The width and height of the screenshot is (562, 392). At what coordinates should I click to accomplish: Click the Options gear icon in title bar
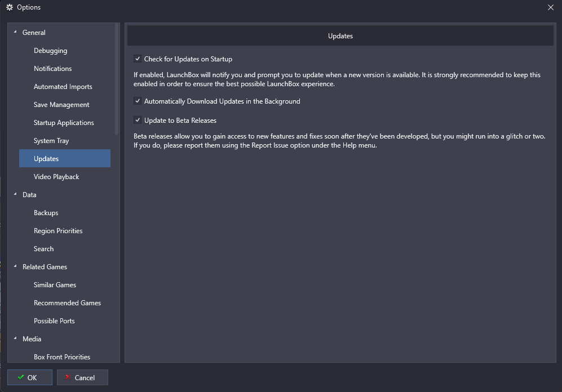pyautogui.click(x=10, y=7)
